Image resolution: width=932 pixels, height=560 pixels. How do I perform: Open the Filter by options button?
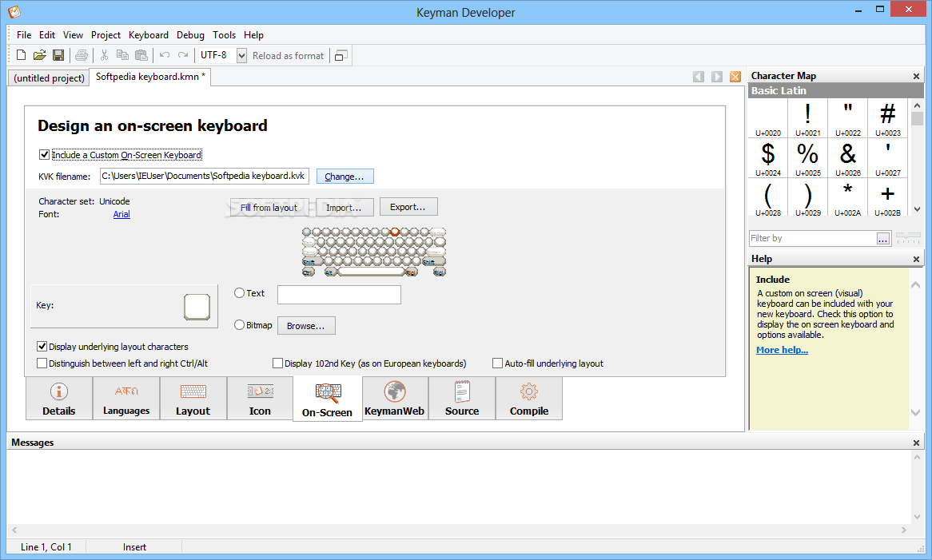click(883, 239)
